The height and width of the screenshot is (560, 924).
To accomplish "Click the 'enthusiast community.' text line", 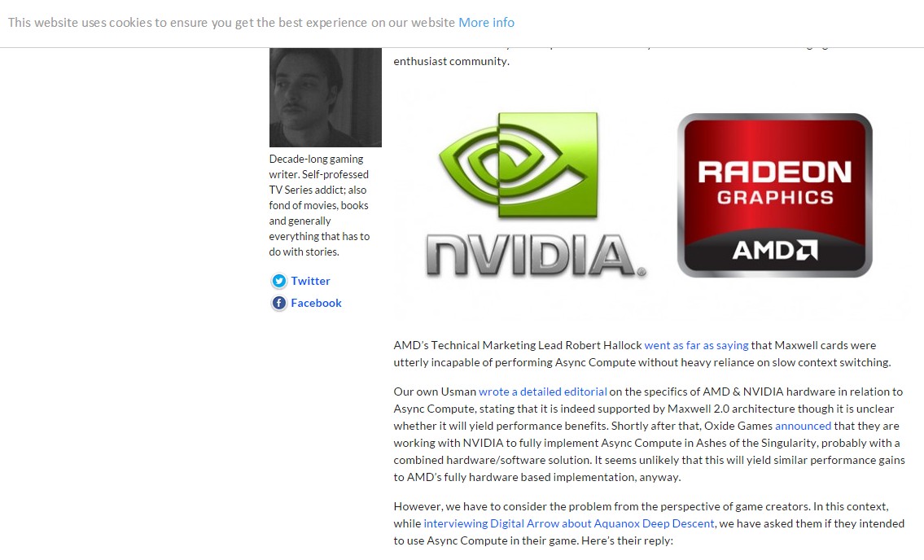I will click(451, 61).
